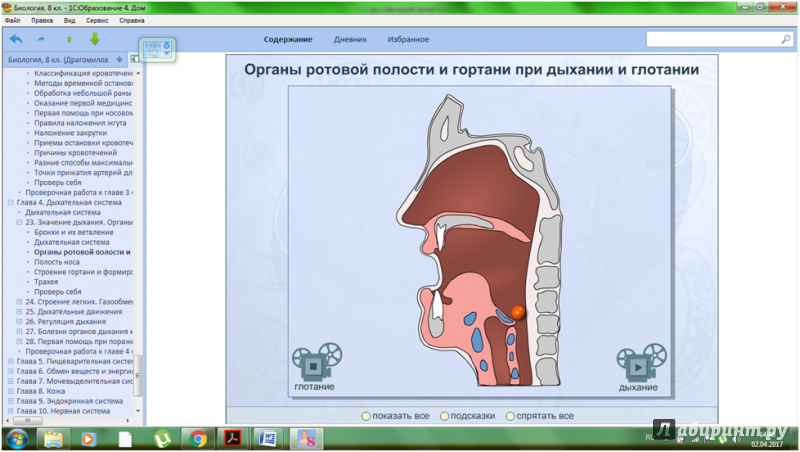800x452 pixels.
Task: Click the search input field
Action: click(x=710, y=39)
